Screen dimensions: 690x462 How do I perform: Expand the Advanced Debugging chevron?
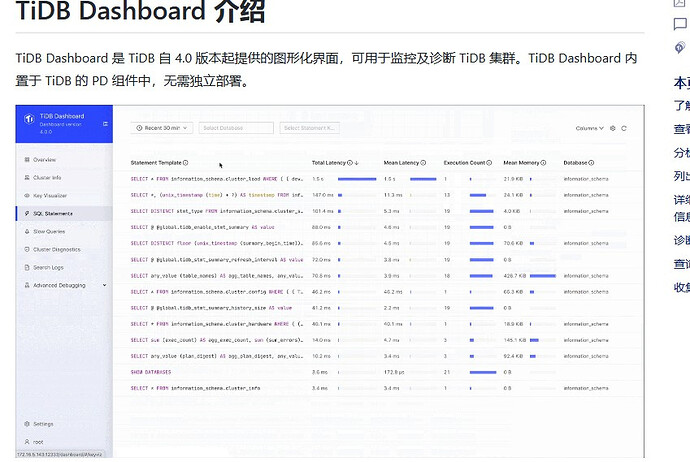105,285
